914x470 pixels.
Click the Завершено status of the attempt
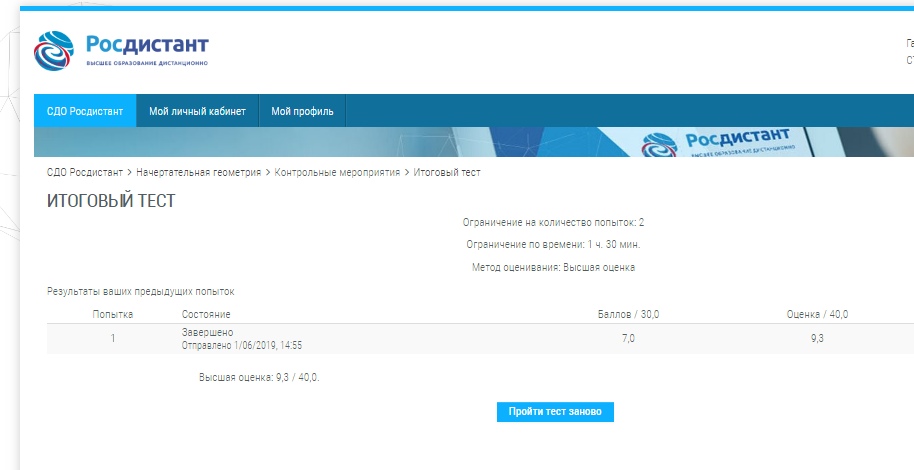pyautogui.click(x=207, y=333)
